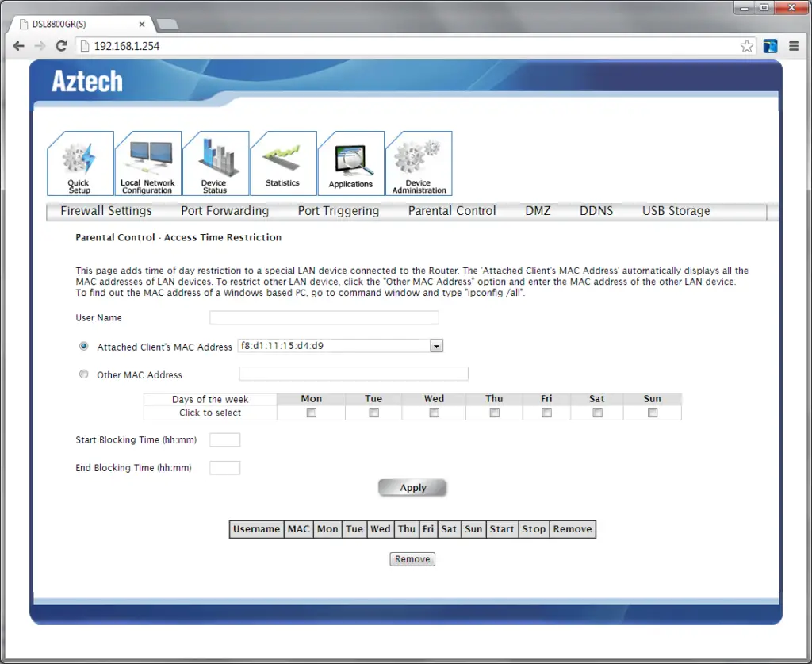Check the Tue checkbox

tap(373, 413)
